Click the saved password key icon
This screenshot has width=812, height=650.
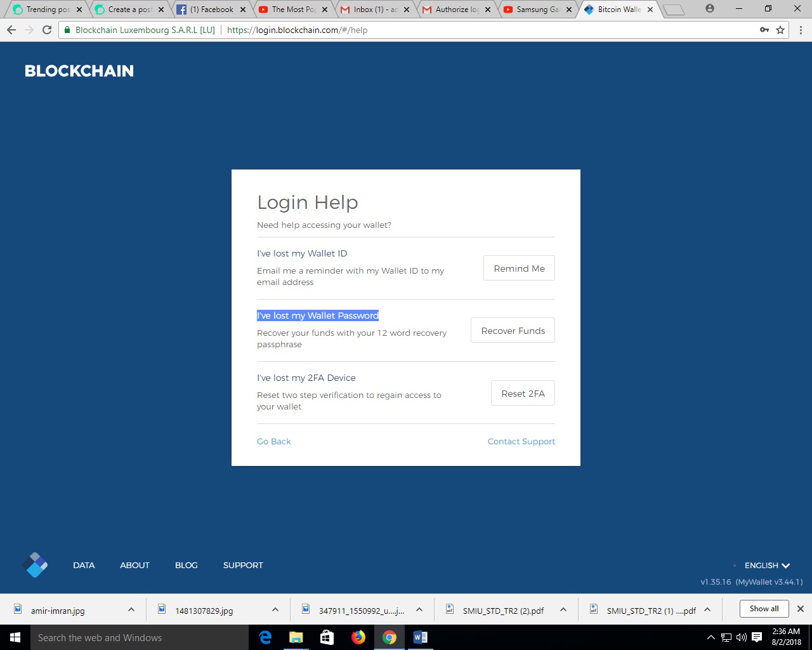point(764,30)
